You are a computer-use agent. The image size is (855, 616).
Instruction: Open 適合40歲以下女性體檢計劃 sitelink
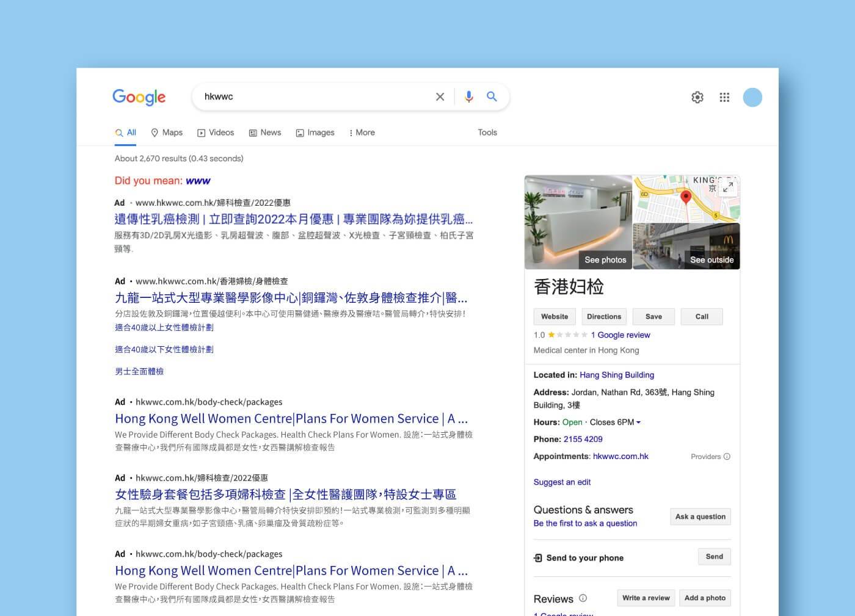pos(164,349)
